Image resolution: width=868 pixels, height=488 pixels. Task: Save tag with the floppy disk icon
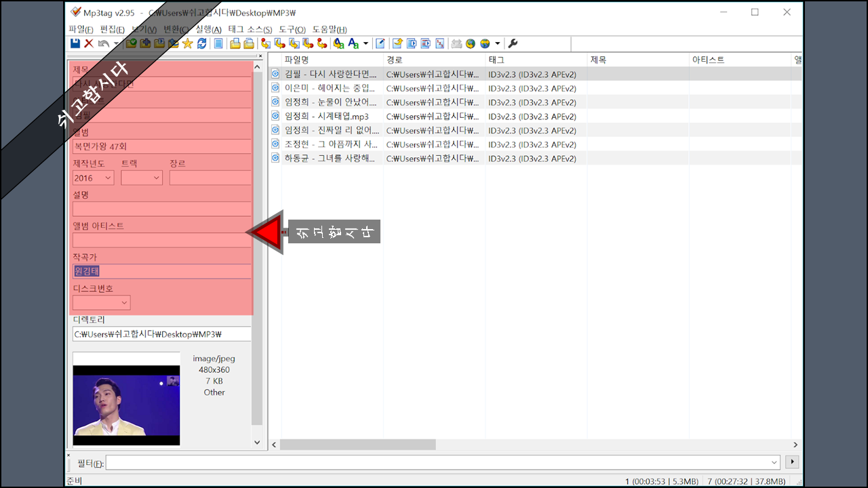click(x=75, y=43)
